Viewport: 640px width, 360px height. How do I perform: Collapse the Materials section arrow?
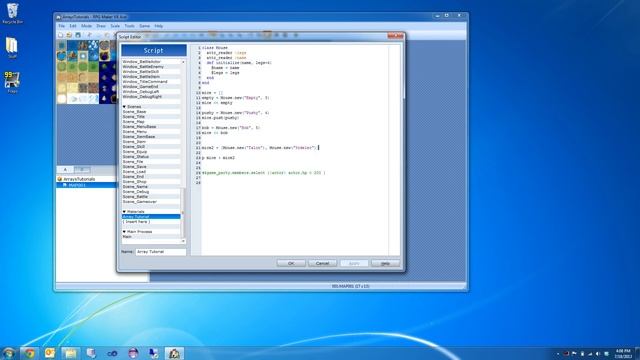coord(124,211)
